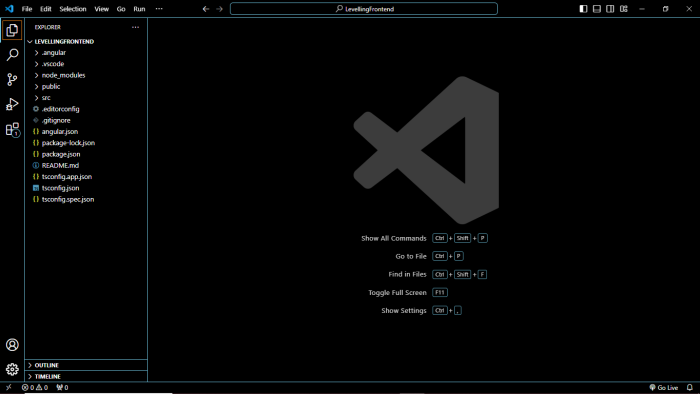
Task: Expand the src folder
Action: pos(86,98)
